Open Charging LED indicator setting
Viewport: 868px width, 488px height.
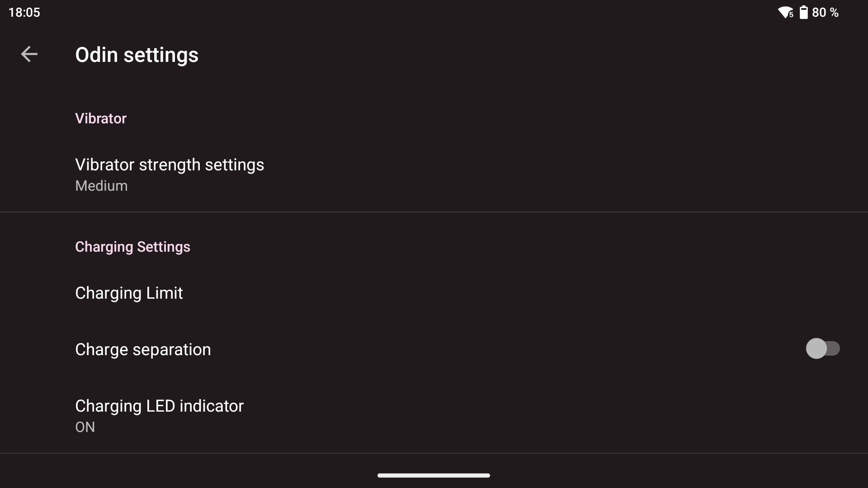(x=159, y=406)
